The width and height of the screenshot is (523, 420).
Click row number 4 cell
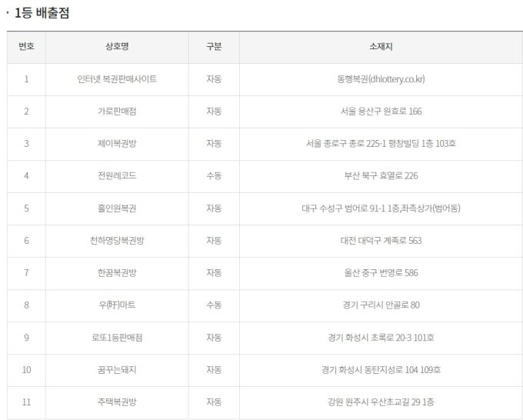point(26,176)
